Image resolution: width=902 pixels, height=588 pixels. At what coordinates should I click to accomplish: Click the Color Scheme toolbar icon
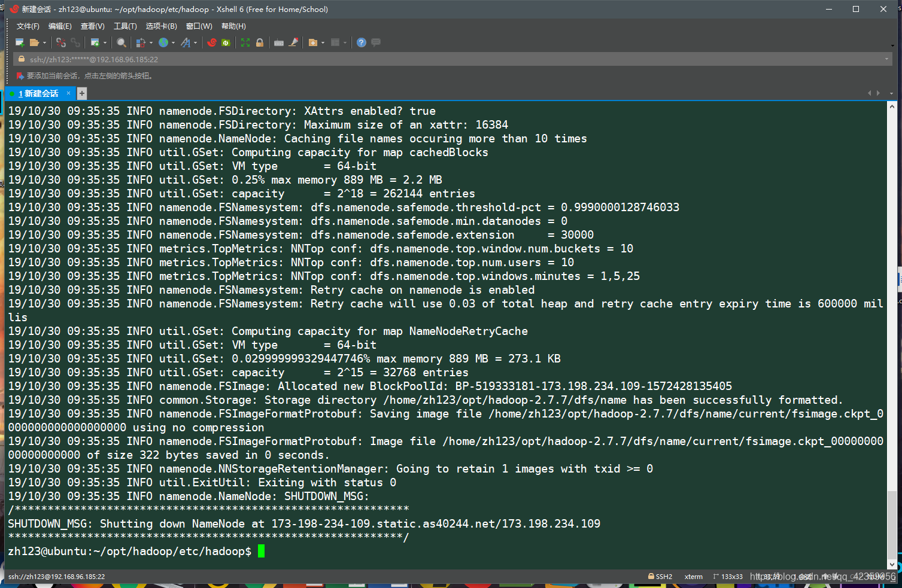[141, 42]
